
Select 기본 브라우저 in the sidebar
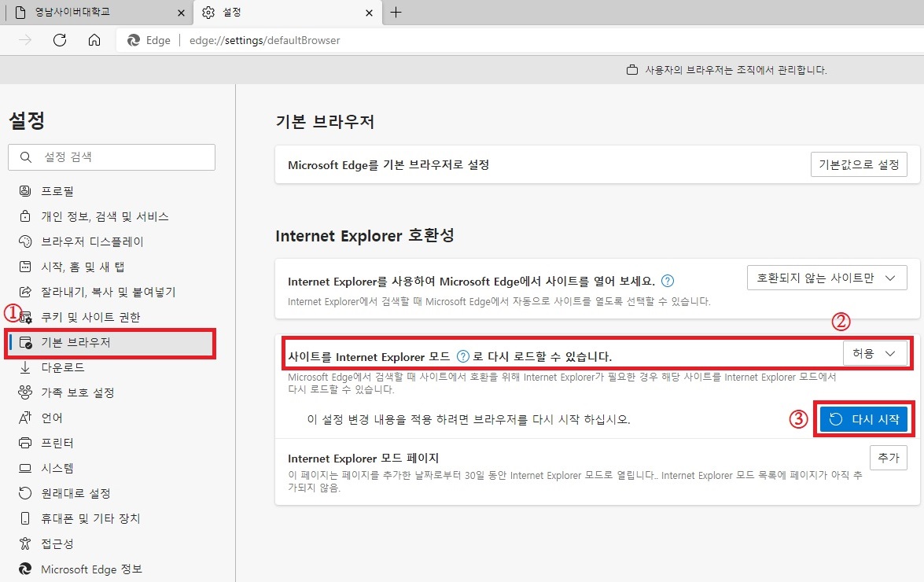click(x=112, y=342)
